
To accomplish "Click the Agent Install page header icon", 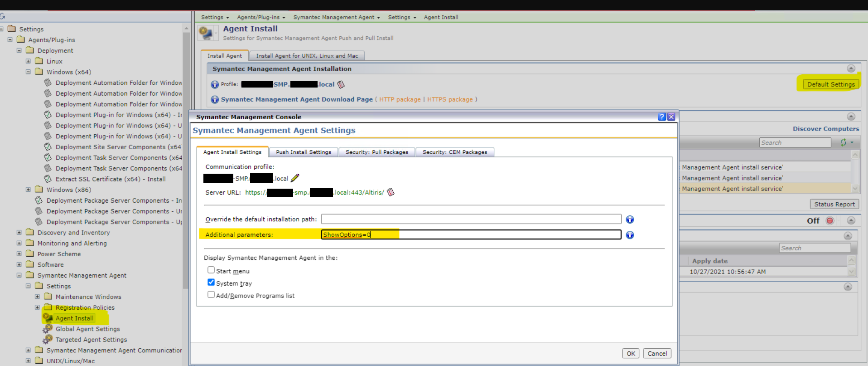I will pos(207,33).
